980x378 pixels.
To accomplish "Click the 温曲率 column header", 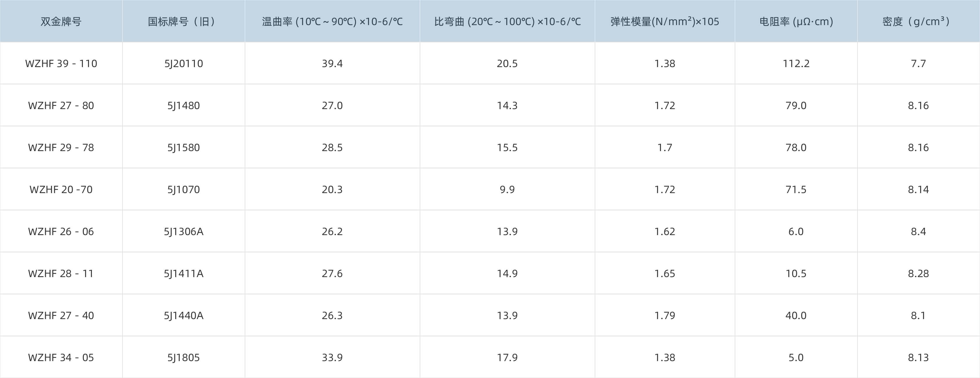I will click(332, 21).
